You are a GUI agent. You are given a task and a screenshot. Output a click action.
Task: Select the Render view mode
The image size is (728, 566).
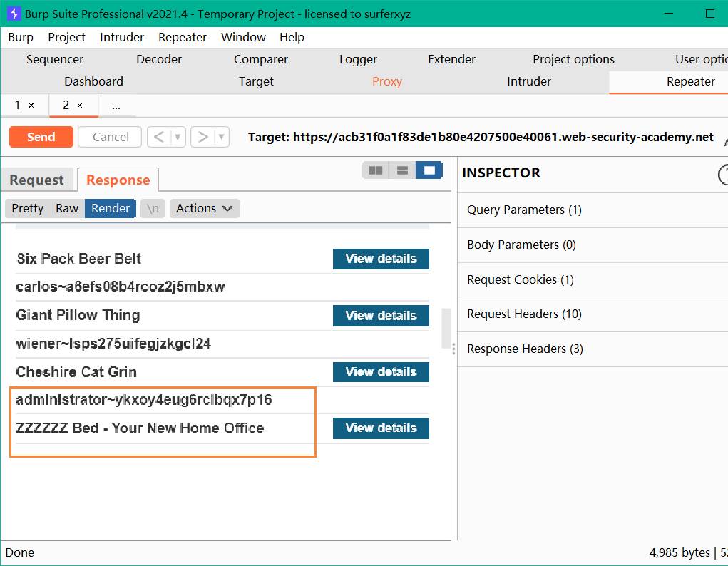(110, 208)
